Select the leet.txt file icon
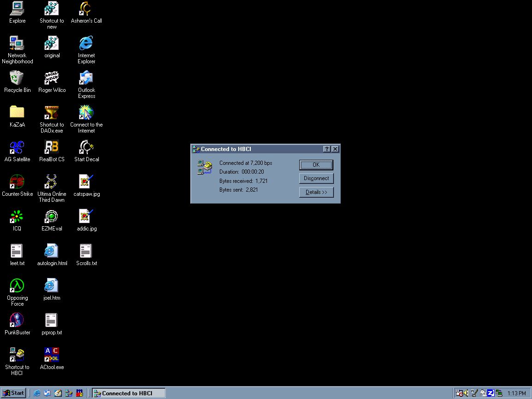Image resolution: width=532 pixels, height=399 pixels. 17,251
